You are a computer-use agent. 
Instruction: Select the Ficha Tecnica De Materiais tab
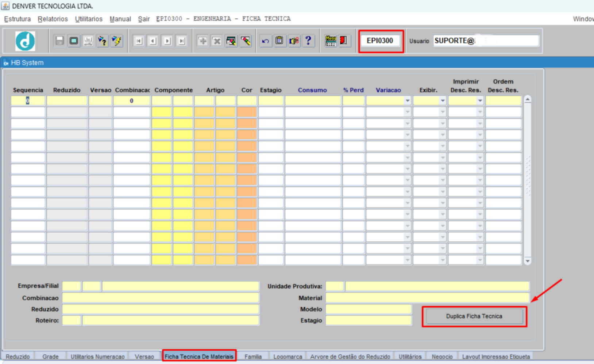point(199,356)
